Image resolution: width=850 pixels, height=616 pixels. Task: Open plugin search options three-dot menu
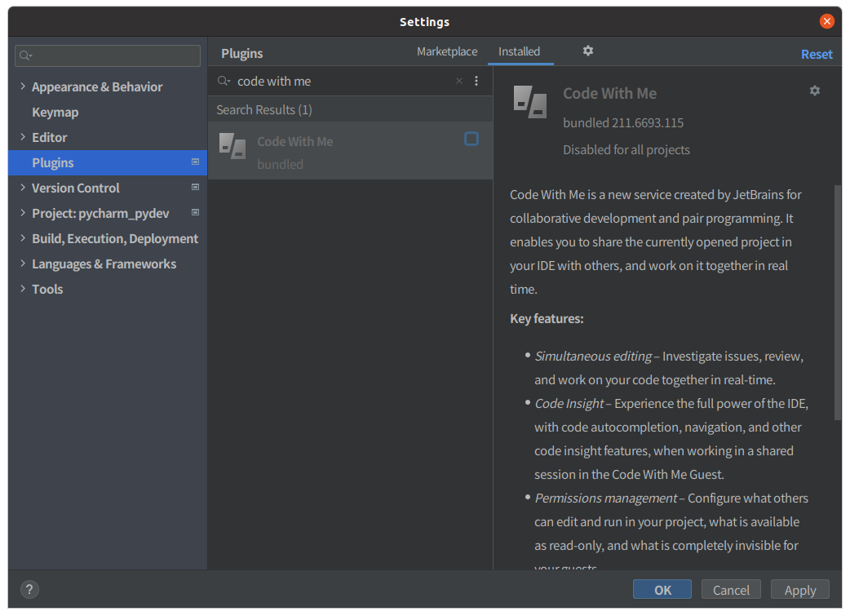click(x=476, y=81)
